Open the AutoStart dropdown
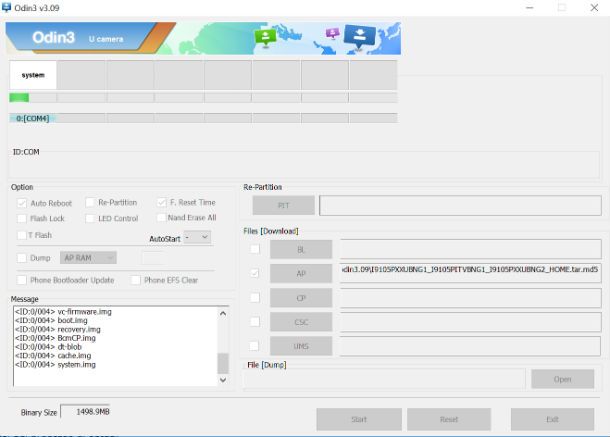The height and width of the screenshot is (437, 610). pos(197,237)
